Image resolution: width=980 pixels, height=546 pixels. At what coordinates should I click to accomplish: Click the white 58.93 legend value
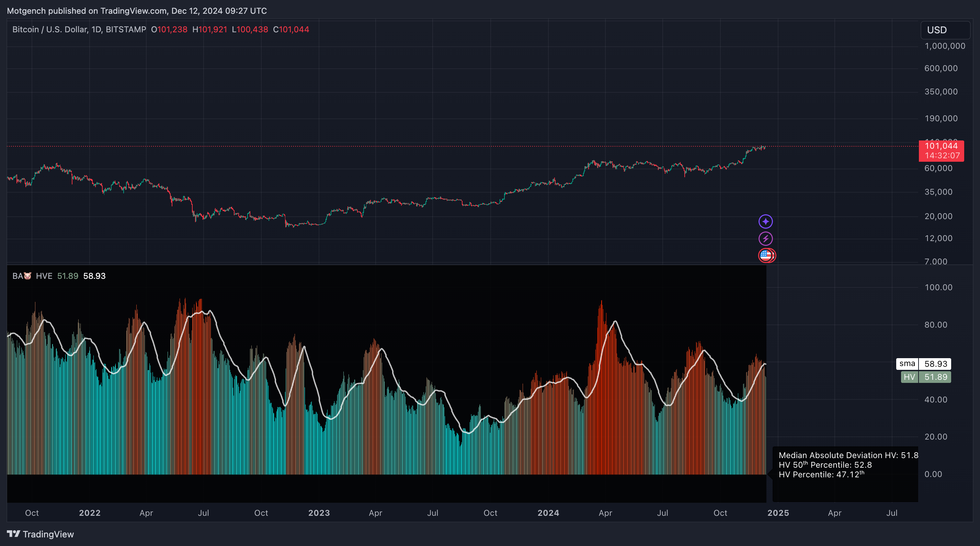point(94,276)
